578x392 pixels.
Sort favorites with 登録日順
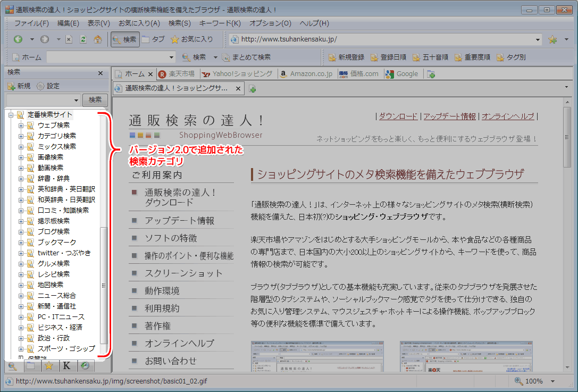(x=389, y=57)
